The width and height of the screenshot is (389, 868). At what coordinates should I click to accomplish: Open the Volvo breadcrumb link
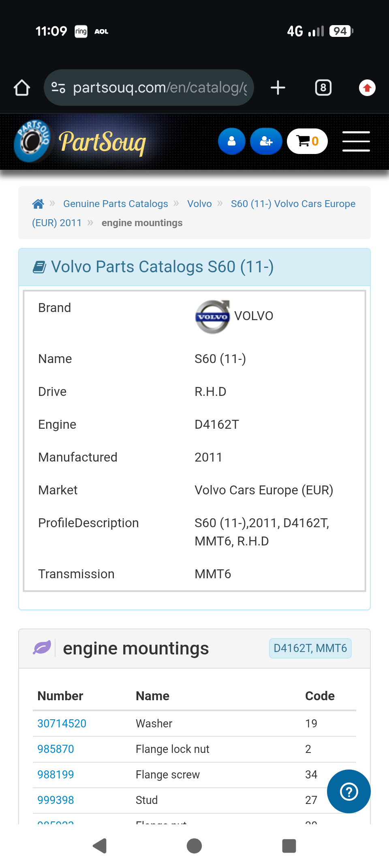click(x=199, y=204)
